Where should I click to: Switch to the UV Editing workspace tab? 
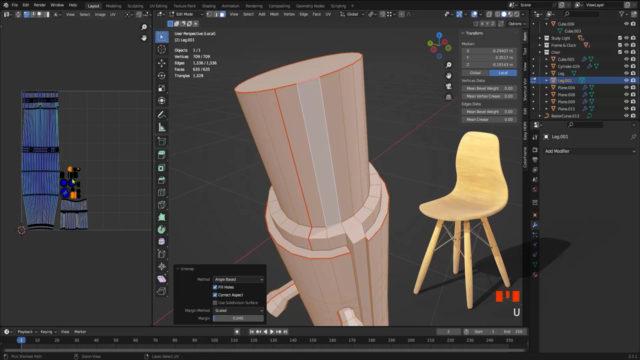[x=158, y=6]
